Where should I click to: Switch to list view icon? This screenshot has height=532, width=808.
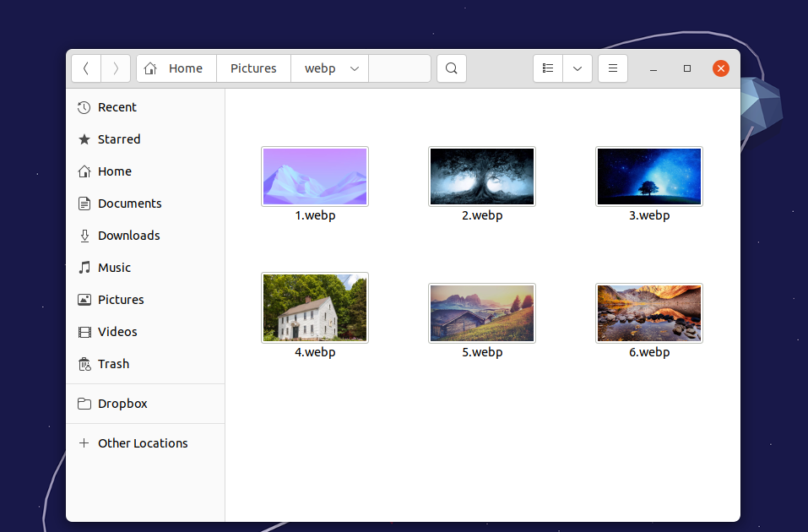click(x=548, y=68)
